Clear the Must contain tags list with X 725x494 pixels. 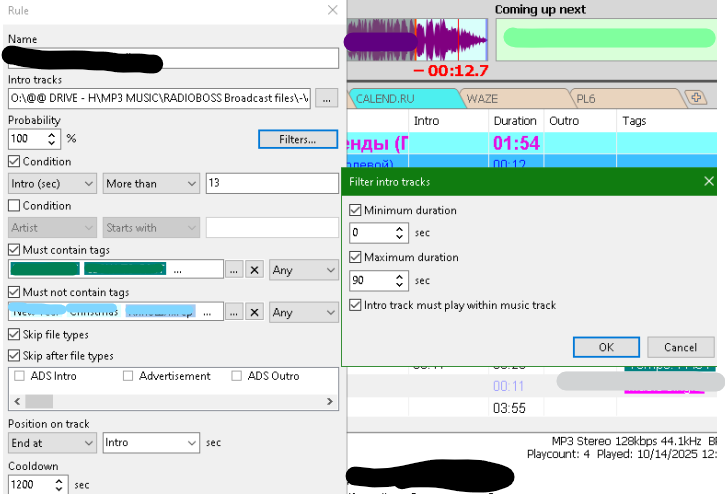click(254, 270)
